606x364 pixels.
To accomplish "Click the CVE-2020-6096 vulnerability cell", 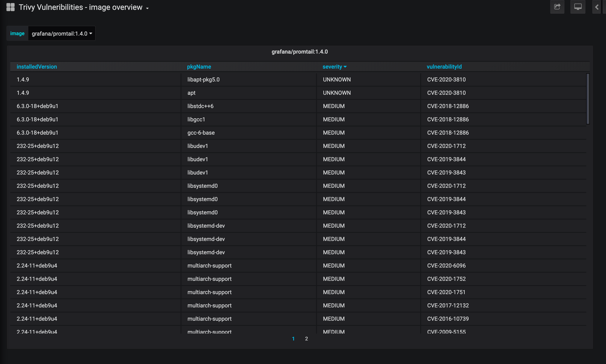I will coord(446,266).
